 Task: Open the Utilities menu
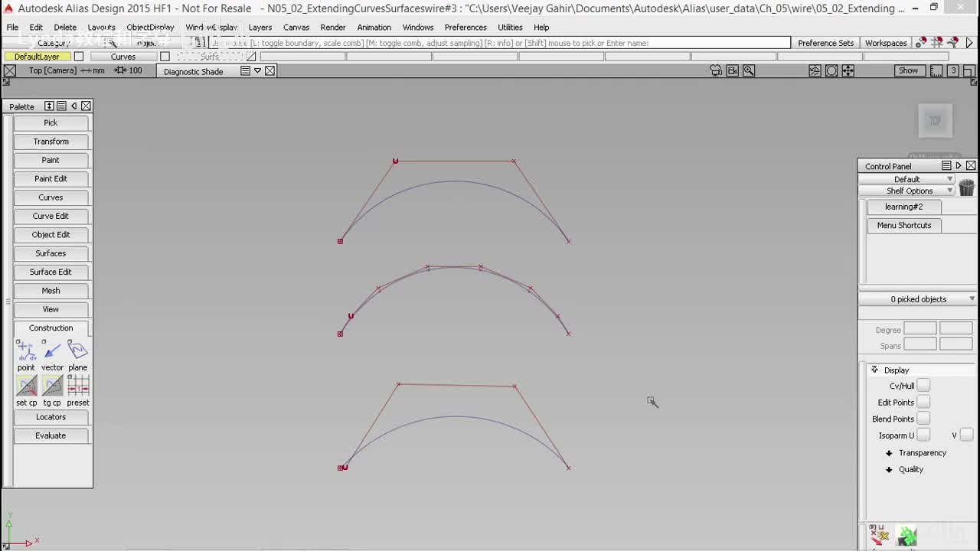pos(510,27)
